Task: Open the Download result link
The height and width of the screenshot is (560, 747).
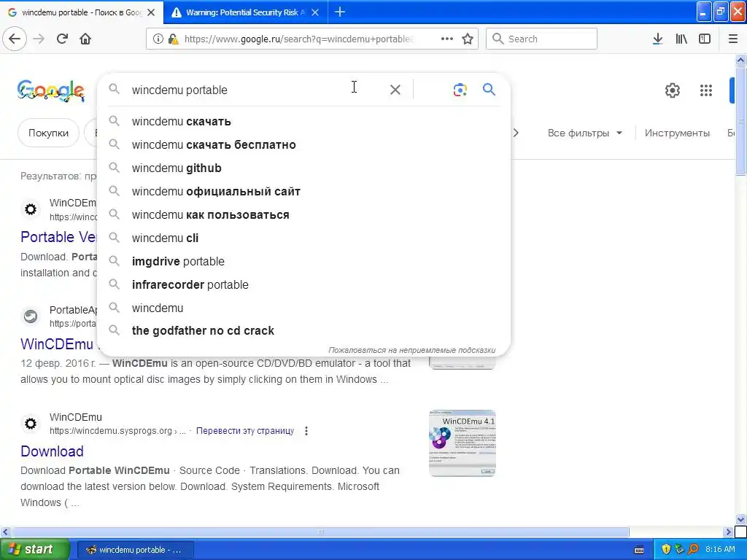Action: tap(52, 451)
